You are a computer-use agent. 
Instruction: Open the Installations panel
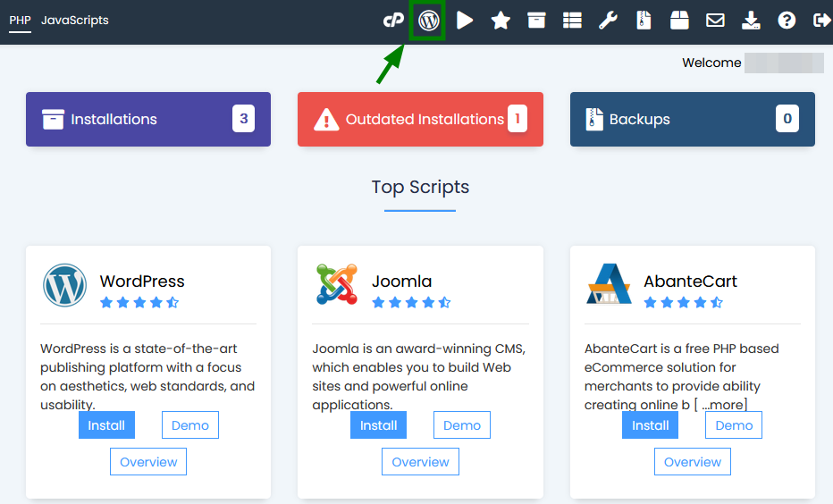(x=148, y=119)
